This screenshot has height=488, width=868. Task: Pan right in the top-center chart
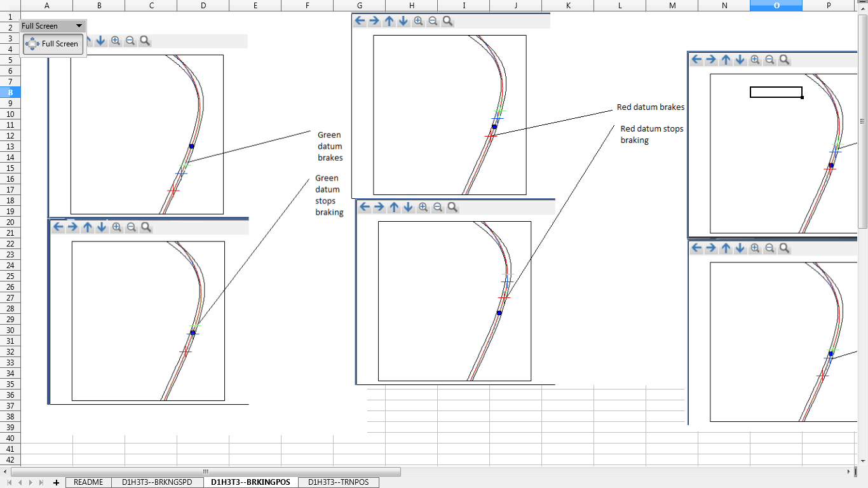374,21
